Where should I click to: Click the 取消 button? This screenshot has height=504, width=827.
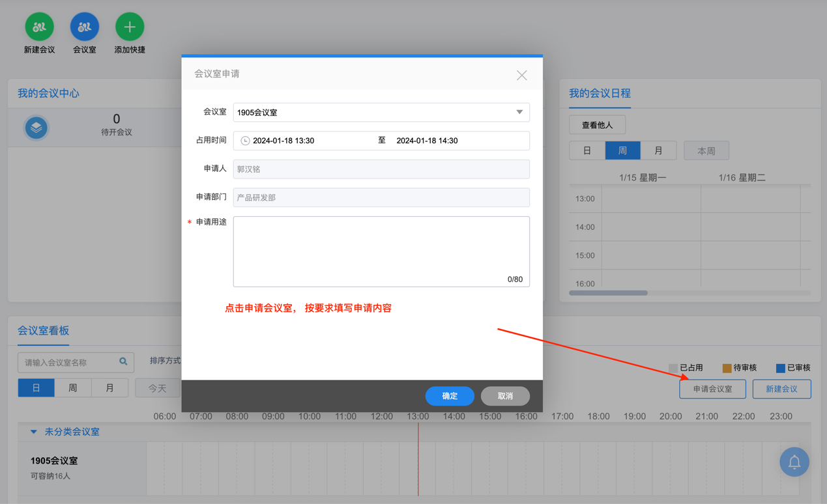(x=505, y=396)
